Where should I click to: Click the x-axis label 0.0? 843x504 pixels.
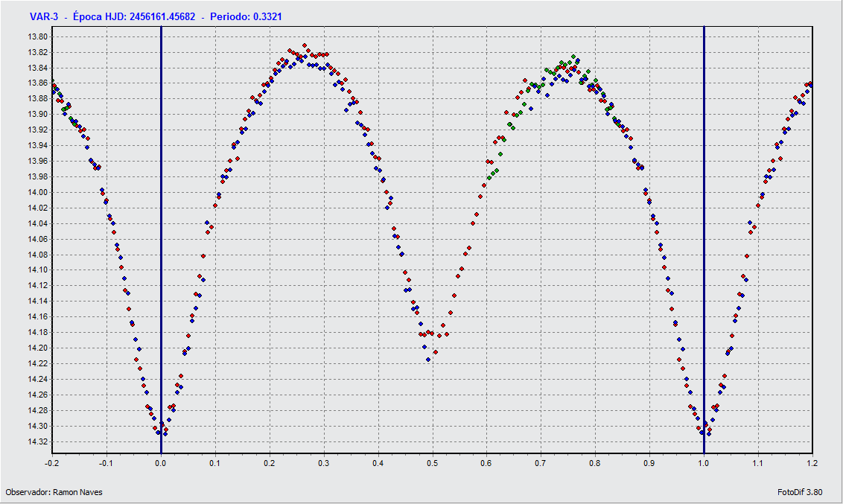(x=161, y=463)
